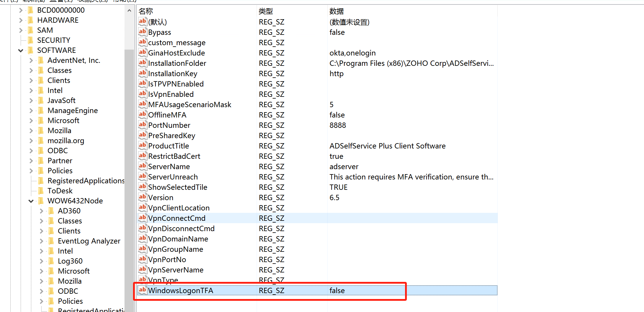The height and width of the screenshot is (312, 644).
Task: Select the RegisteredApplications key
Action: tap(86, 181)
